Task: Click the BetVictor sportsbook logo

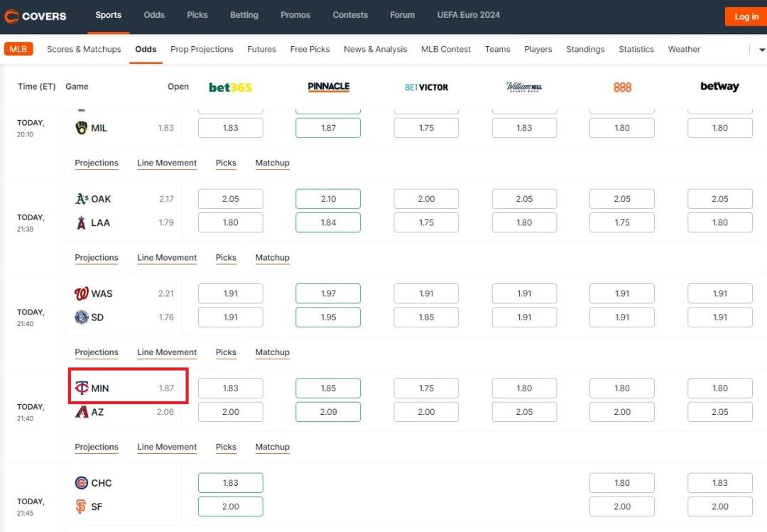Action: pyautogui.click(x=427, y=87)
